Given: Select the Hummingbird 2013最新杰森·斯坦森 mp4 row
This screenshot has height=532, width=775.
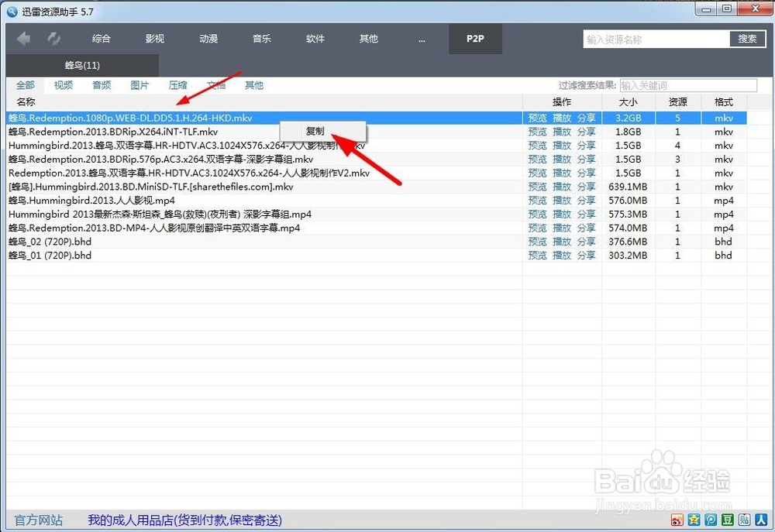Looking at the screenshot, I should [x=376, y=215].
